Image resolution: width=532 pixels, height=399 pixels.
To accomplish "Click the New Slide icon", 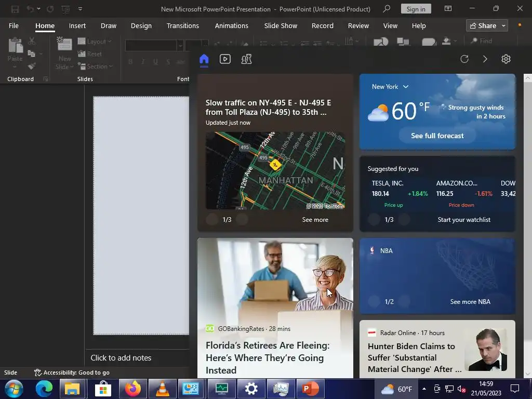I will (64, 45).
